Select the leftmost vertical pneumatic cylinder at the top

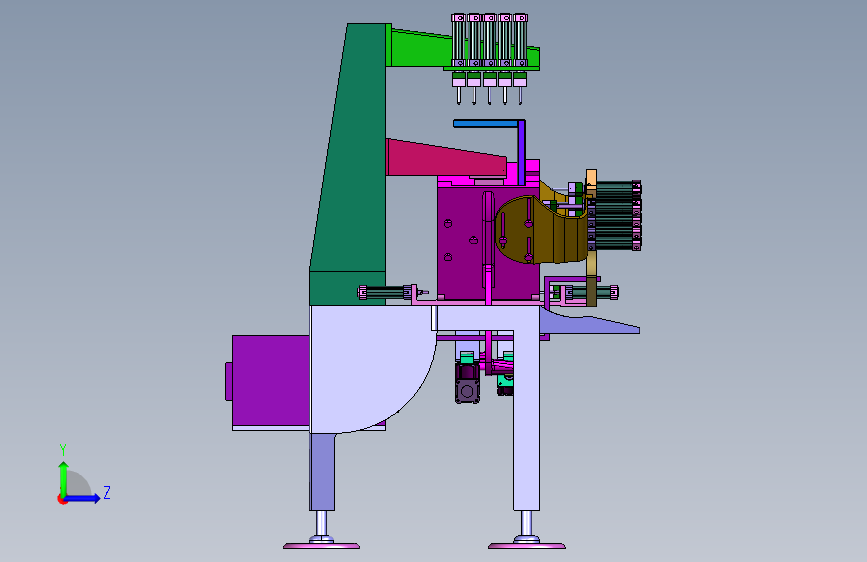tap(459, 41)
